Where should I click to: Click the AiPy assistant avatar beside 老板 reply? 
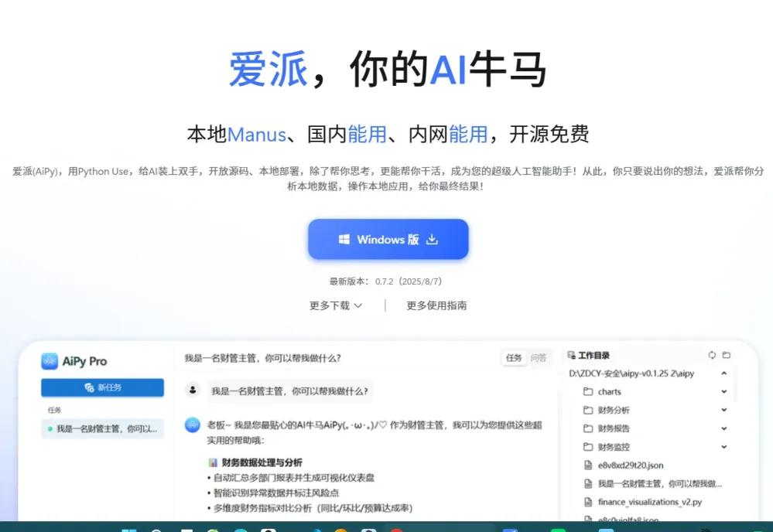point(193,425)
